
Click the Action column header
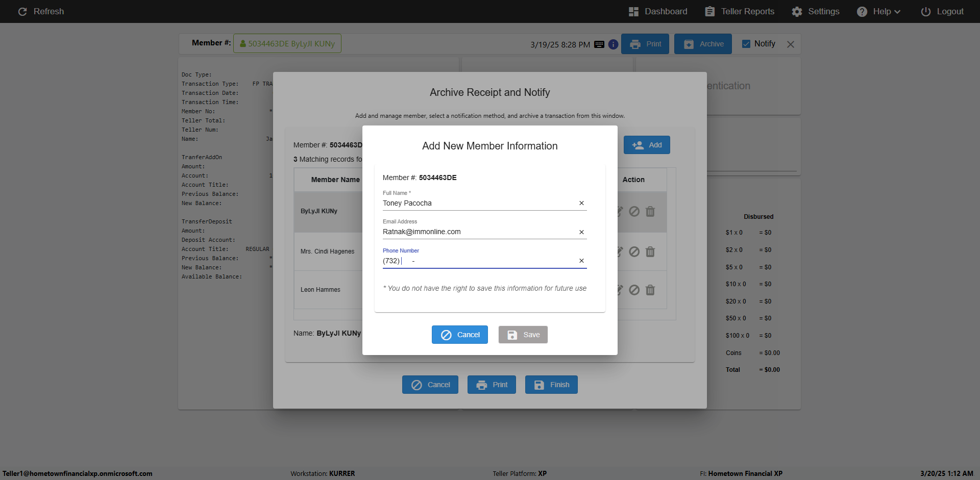point(633,180)
